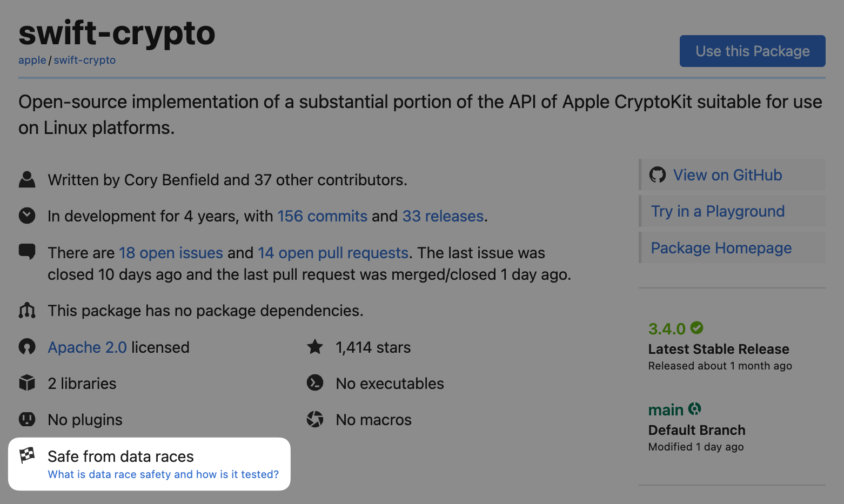The height and width of the screenshot is (504, 844).
Task: View the 18 open issues link
Action: [x=171, y=253]
